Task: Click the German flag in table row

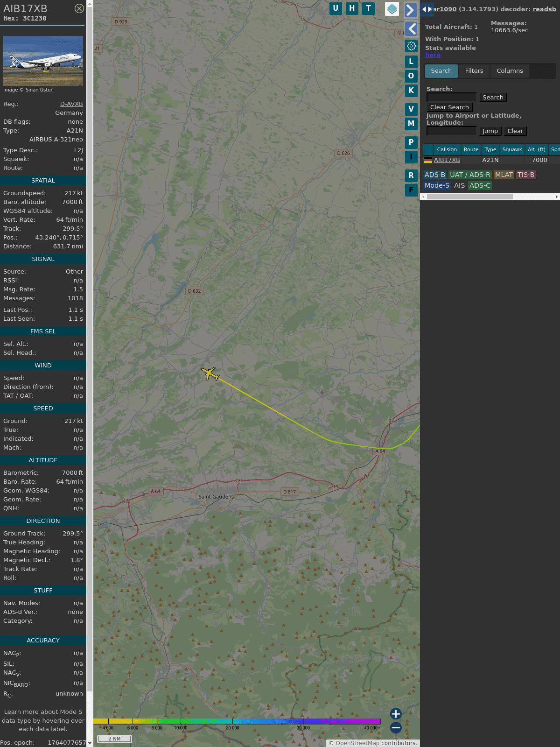Action: click(x=427, y=160)
